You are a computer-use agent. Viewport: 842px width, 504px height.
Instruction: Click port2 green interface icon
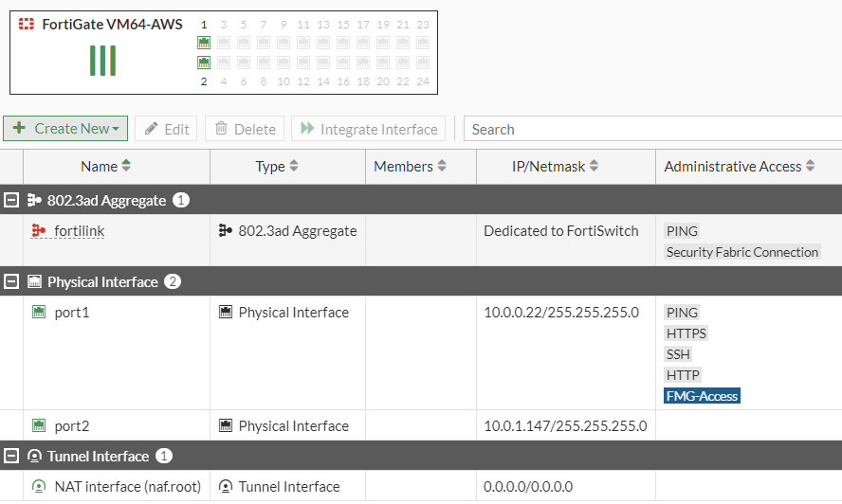pos(39,425)
